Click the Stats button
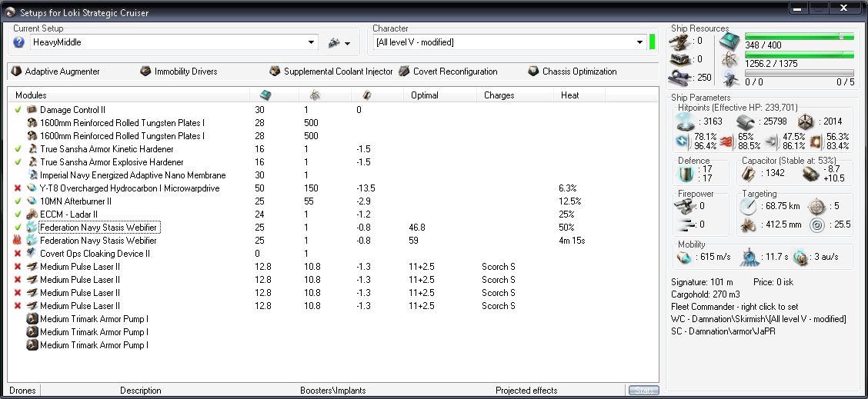 click(x=644, y=390)
